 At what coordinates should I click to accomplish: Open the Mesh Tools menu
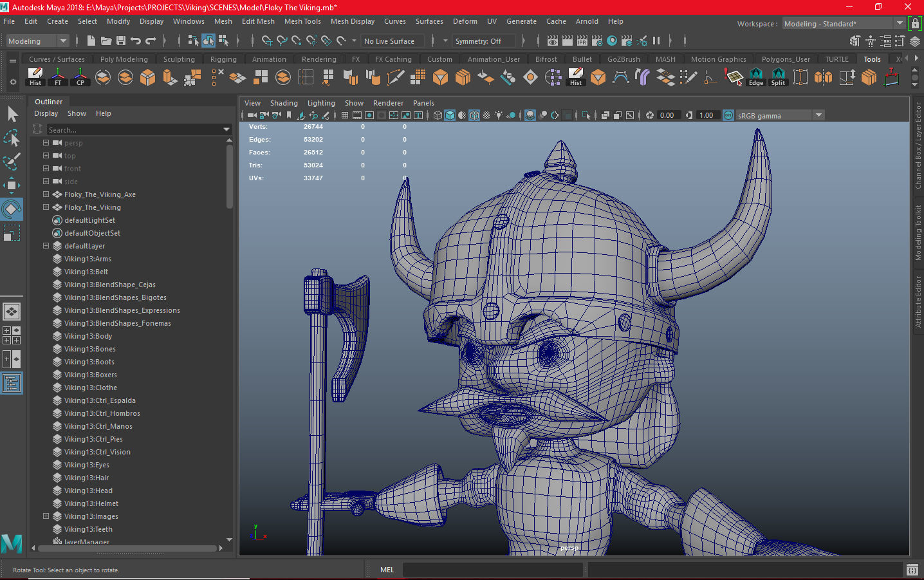[302, 21]
